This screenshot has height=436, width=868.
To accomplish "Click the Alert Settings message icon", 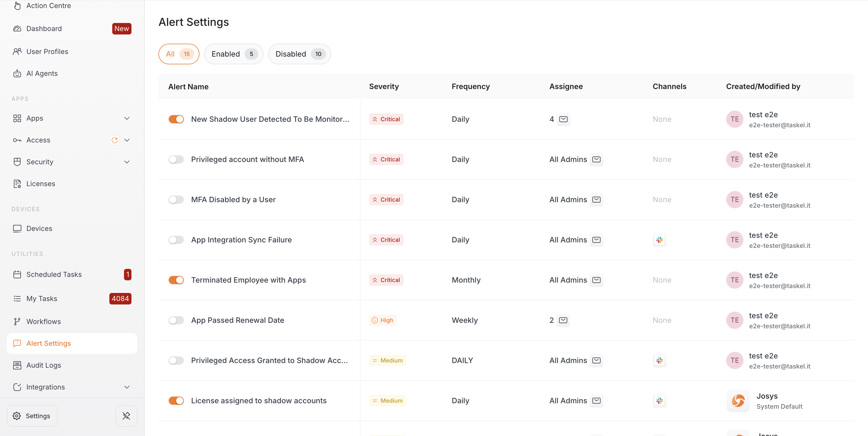I will tap(17, 343).
